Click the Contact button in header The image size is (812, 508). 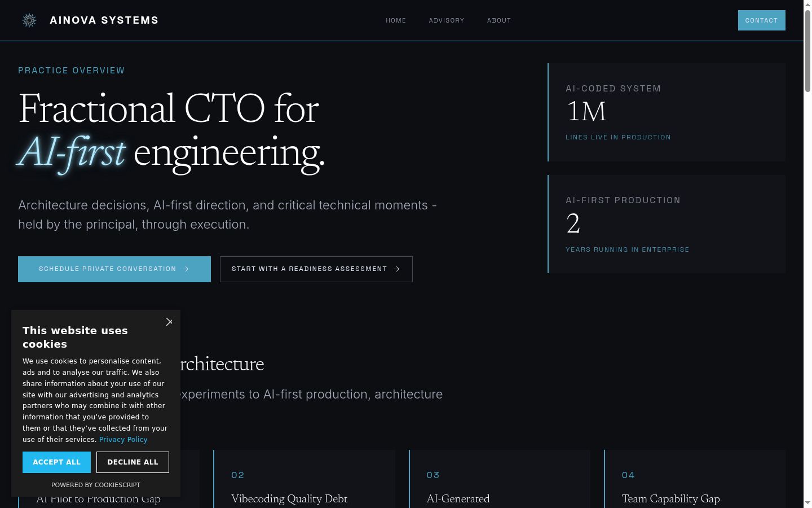click(x=761, y=20)
